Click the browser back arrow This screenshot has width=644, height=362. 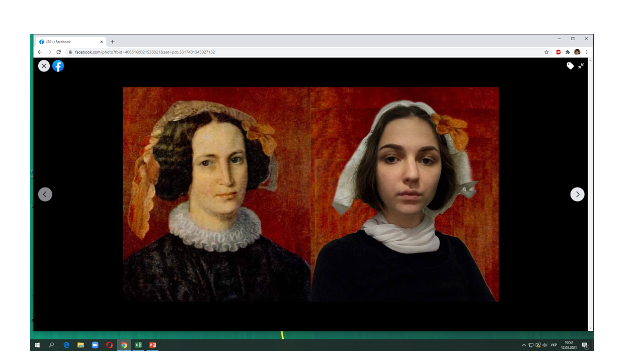tap(40, 52)
